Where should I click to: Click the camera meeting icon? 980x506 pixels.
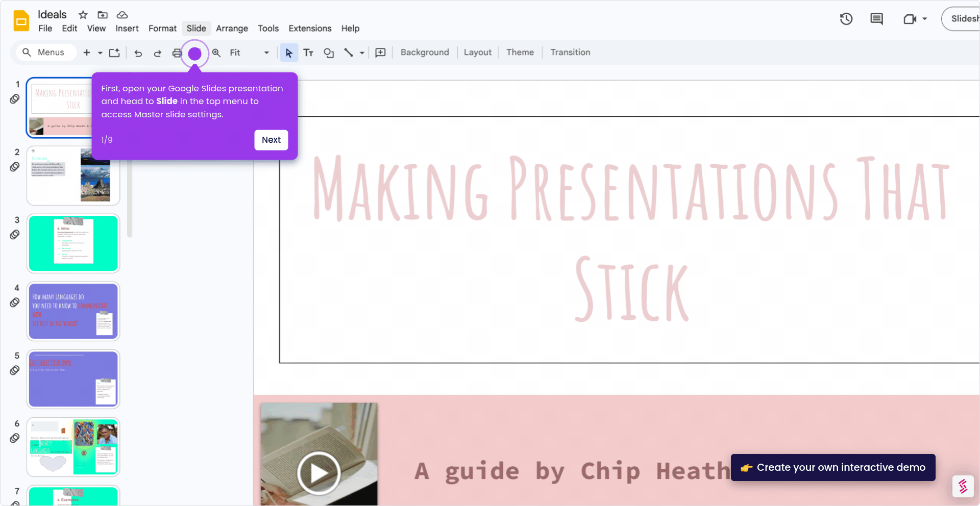tap(910, 19)
